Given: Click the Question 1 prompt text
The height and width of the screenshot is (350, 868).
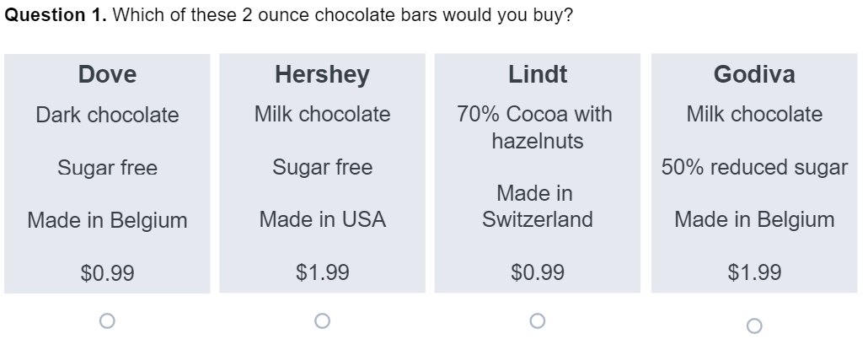Looking at the screenshot, I should click(288, 15).
